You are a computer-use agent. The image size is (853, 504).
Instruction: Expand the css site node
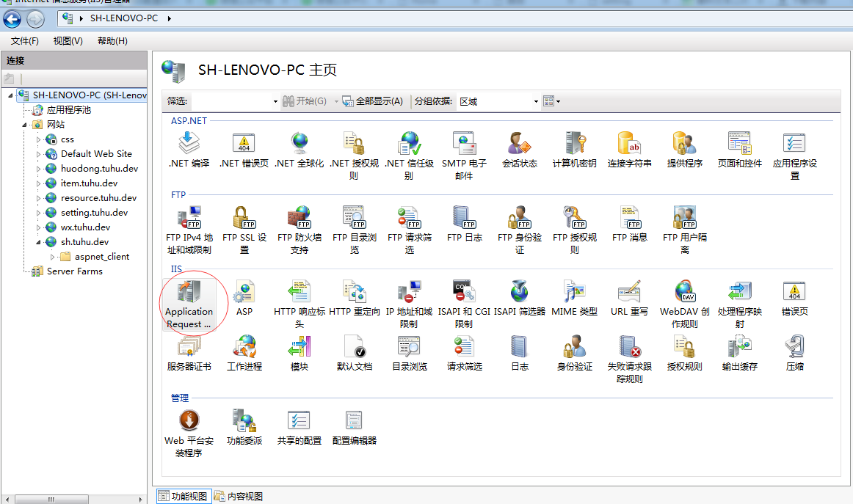(x=39, y=139)
